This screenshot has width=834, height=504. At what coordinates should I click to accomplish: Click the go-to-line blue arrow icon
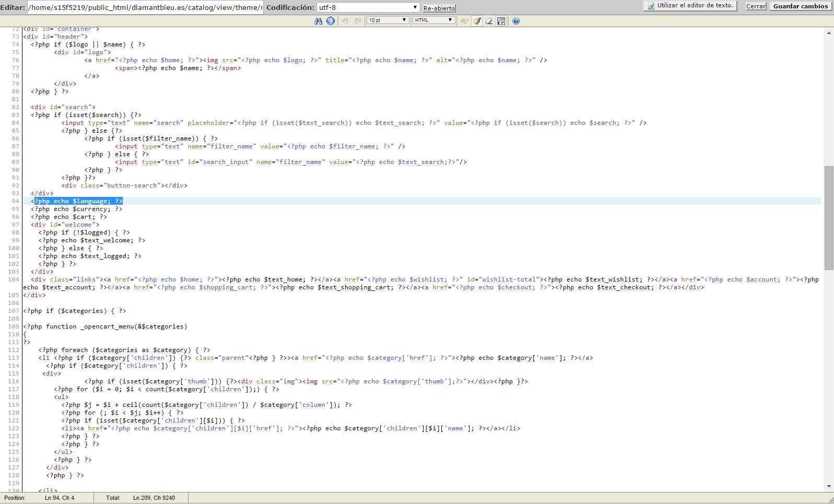click(x=331, y=21)
